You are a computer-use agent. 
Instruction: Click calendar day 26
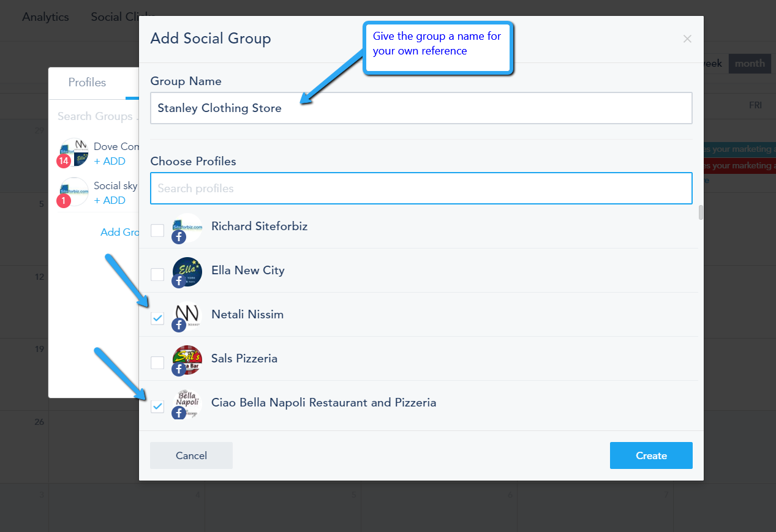[x=39, y=422]
